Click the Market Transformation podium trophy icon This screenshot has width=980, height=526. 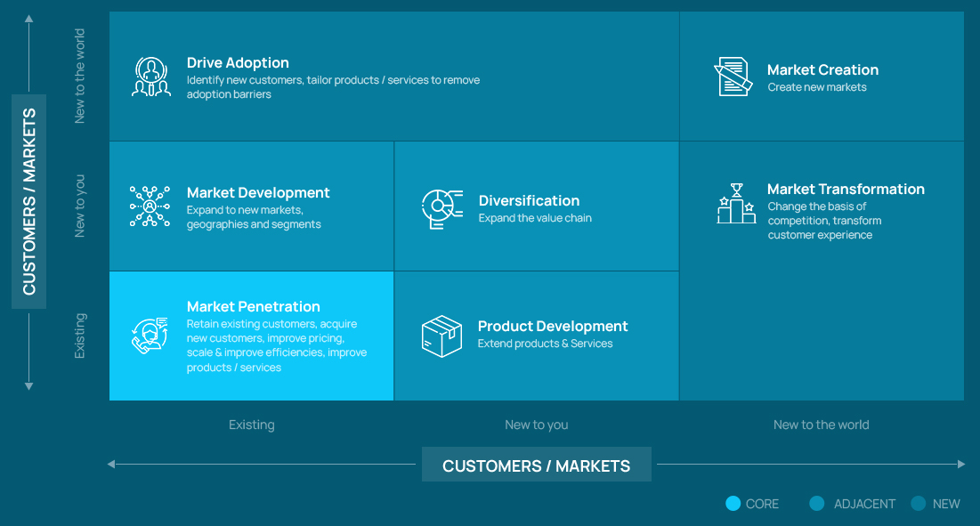(x=736, y=204)
